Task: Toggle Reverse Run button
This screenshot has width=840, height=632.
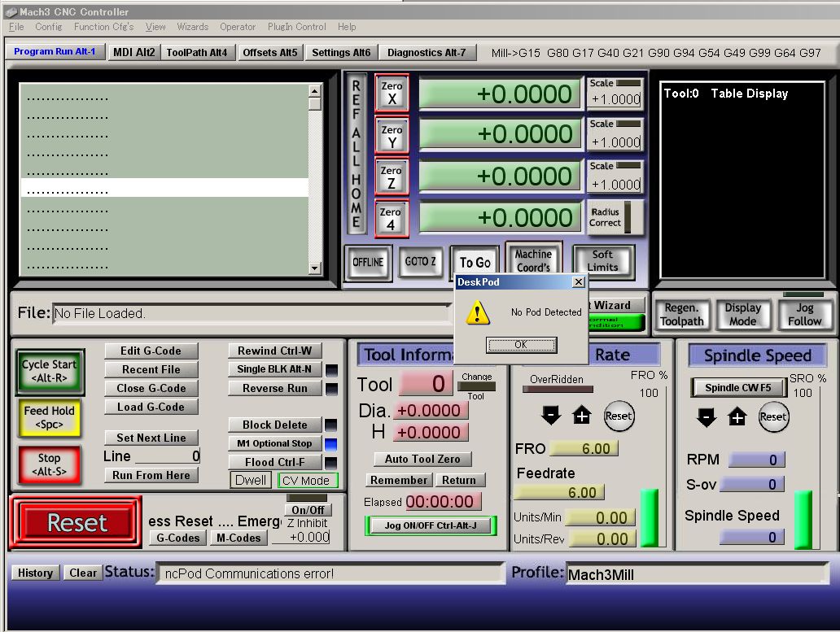Action: pyautogui.click(x=275, y=389)
